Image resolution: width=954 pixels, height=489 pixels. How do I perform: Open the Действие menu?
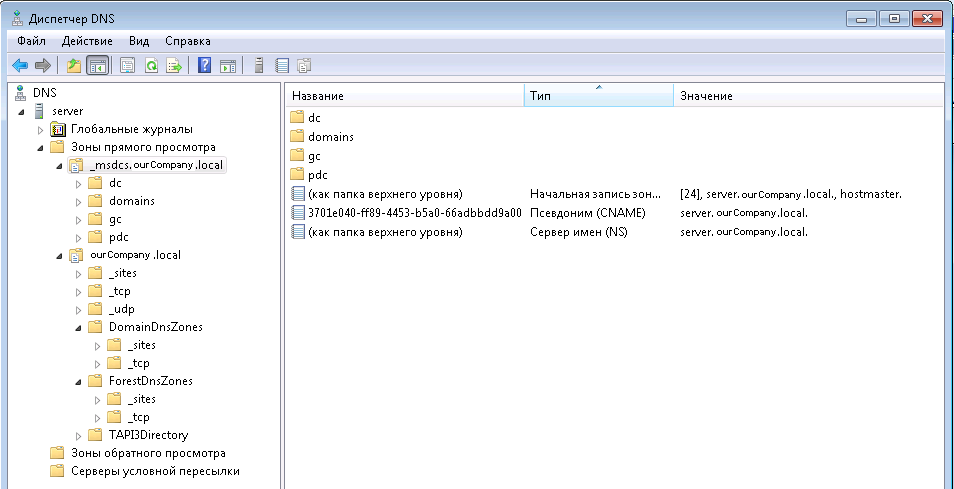pyautogui.click(x=87, y=41)
